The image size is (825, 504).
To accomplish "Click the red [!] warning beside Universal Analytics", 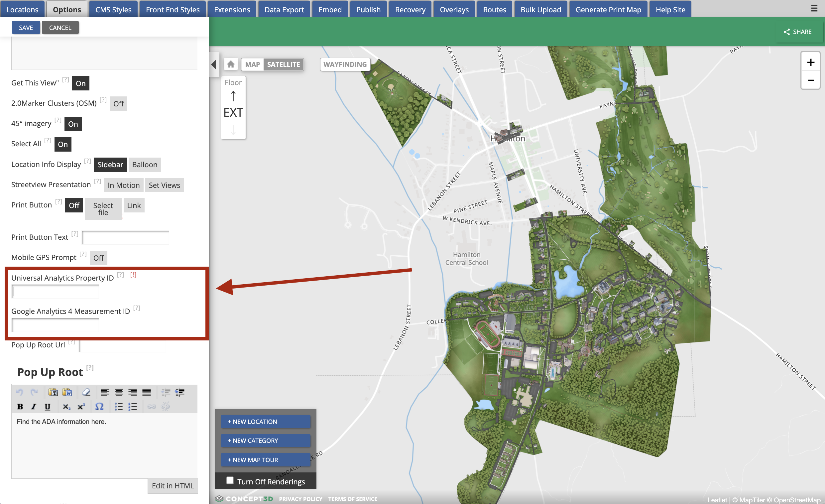I will (133, 275).
